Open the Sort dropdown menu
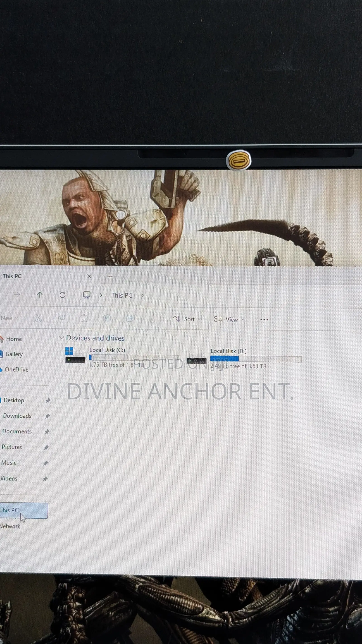Screen dimensions: 362x644 pyautogui.click(x=187, y=319)
